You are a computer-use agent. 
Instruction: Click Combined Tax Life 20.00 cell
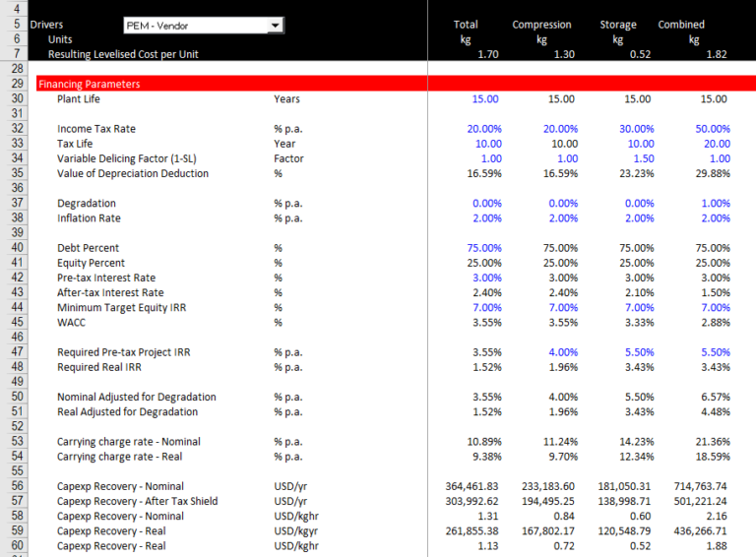pyautogui.click(x=717, y=144)
